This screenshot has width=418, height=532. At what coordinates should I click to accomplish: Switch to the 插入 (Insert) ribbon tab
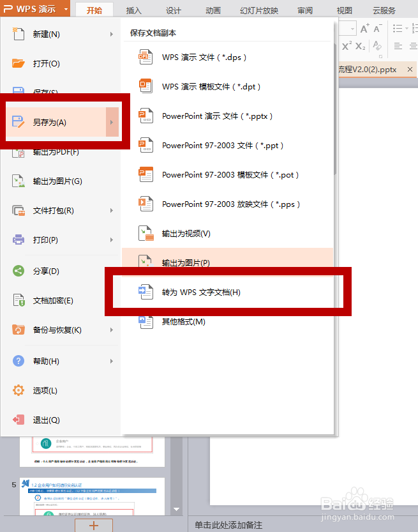[133, 10]
